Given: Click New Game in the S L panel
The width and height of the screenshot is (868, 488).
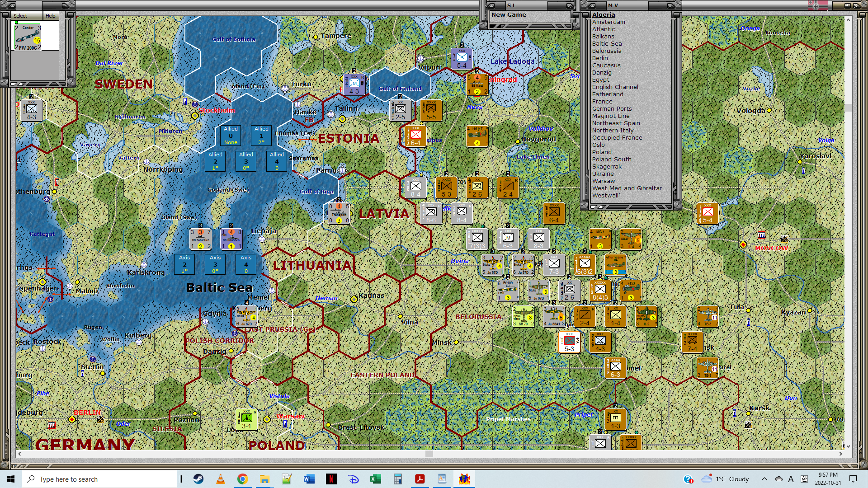Looking at the screenshot, I should (509, 14).
